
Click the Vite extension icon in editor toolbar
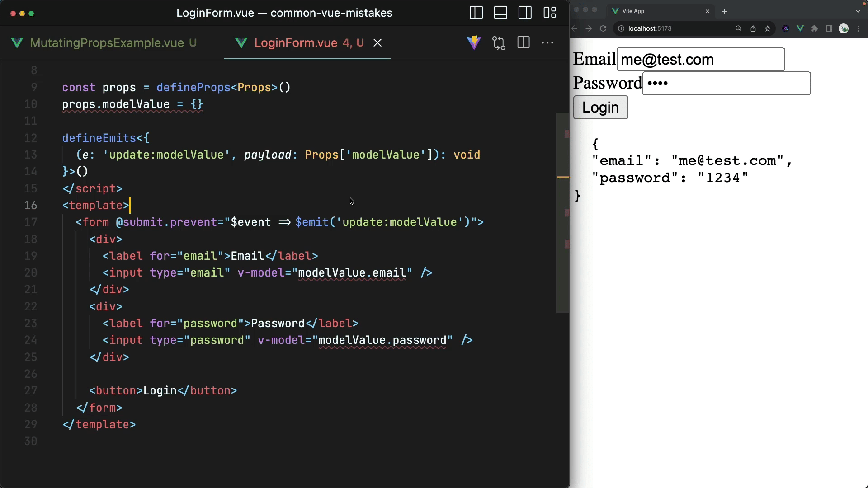pos(474,43)
